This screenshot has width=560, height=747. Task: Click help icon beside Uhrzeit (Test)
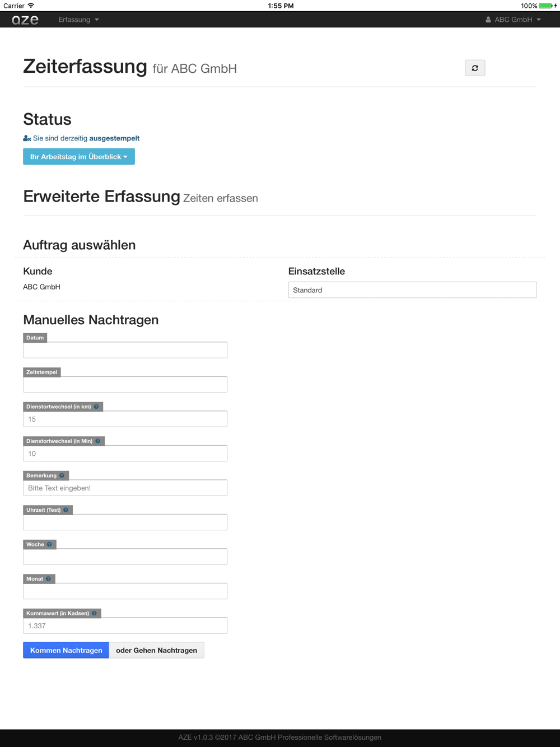[66, 510]
